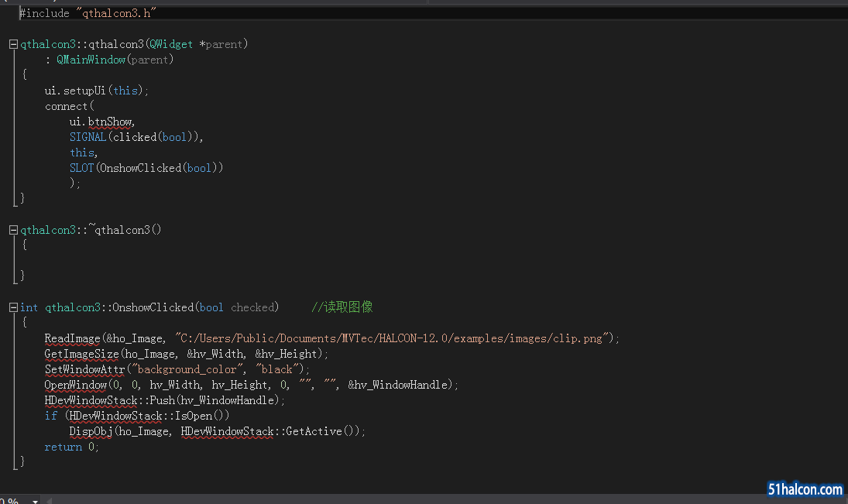
Task: Click the DispObj function call
Action: [x=91, y=431]
